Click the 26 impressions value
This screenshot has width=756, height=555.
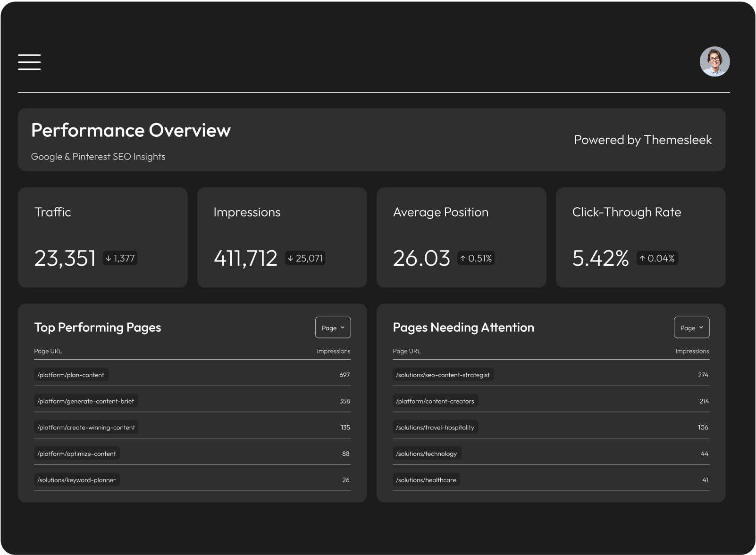(x=346, y=480)
